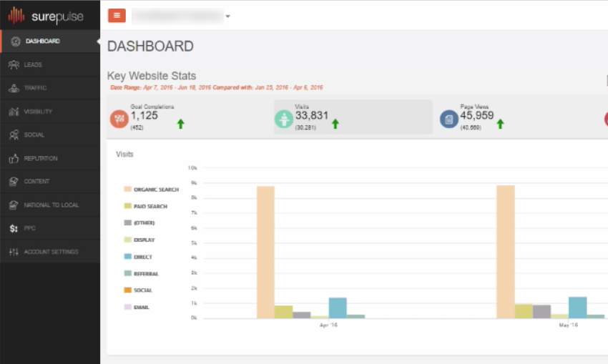The width and height of the screenshot is (608, 364).
Task: Click the Reputation thumbs-up icon
Action: (x=14, y=159)
